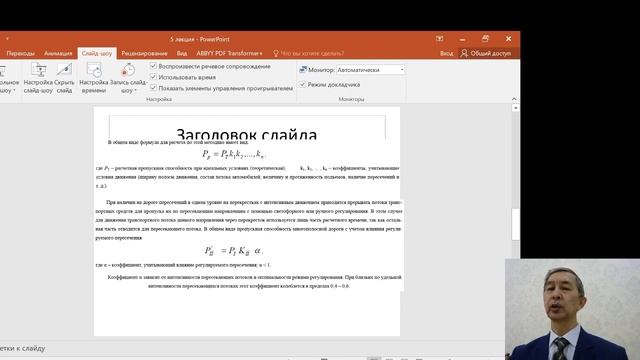Click the 'Что вы хотите сделать?' search box
Viewport: 640px width, 360px height.
coord(312,53)
